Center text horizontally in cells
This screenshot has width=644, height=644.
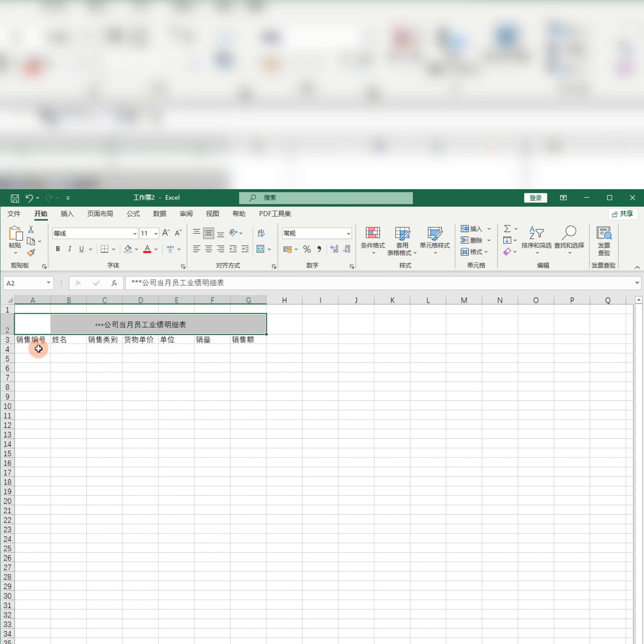[208, 249]
